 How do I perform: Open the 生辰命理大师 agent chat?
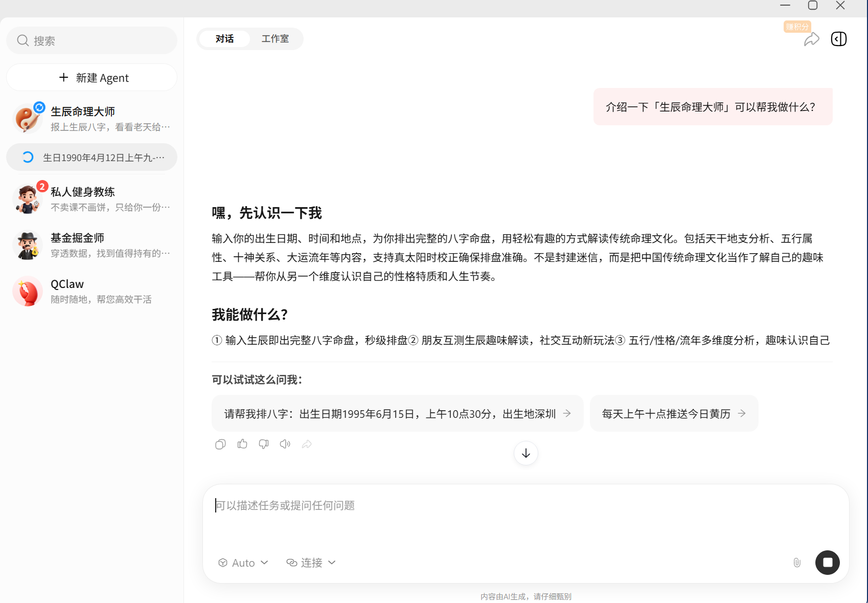tap(92, 119)
